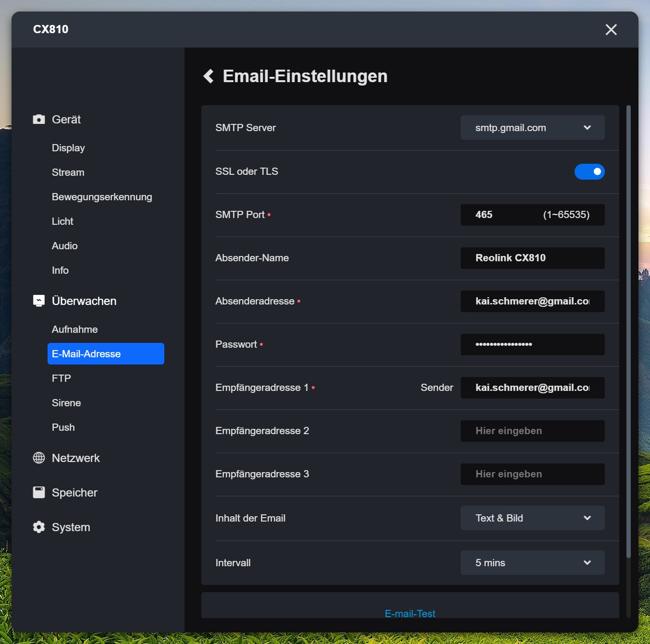The height and width of the screenshot is (644, 650).
Task: Click the camera icon beside Gerät
Action: 39,119
